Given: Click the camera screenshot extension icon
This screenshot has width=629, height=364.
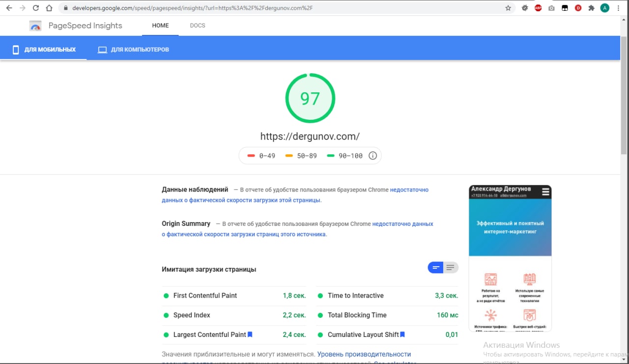Looking at the screenshot, I should click(551, 8).
